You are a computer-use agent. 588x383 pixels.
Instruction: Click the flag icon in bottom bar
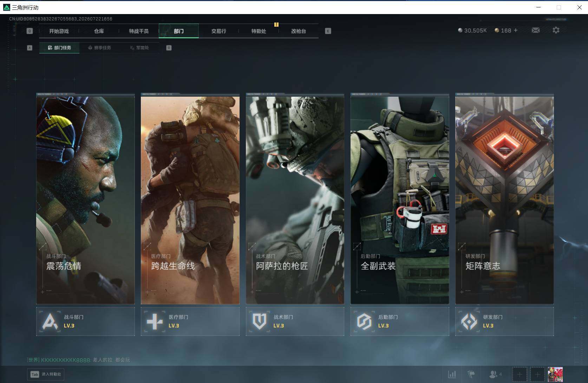(471, 374)
